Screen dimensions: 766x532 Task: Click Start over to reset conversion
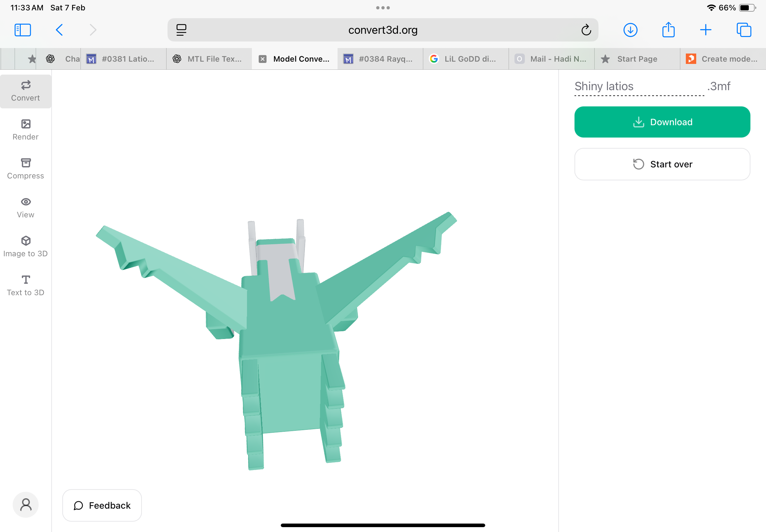pyautogui.click(x=662, y=164)
